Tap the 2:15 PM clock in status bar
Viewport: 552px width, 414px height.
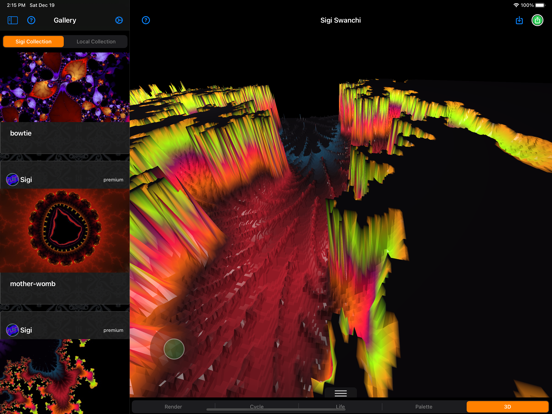pos(17,5)
